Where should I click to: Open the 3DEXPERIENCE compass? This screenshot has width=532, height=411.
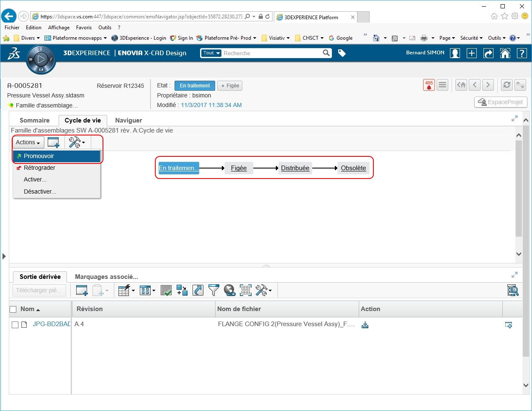coord(41,59)
